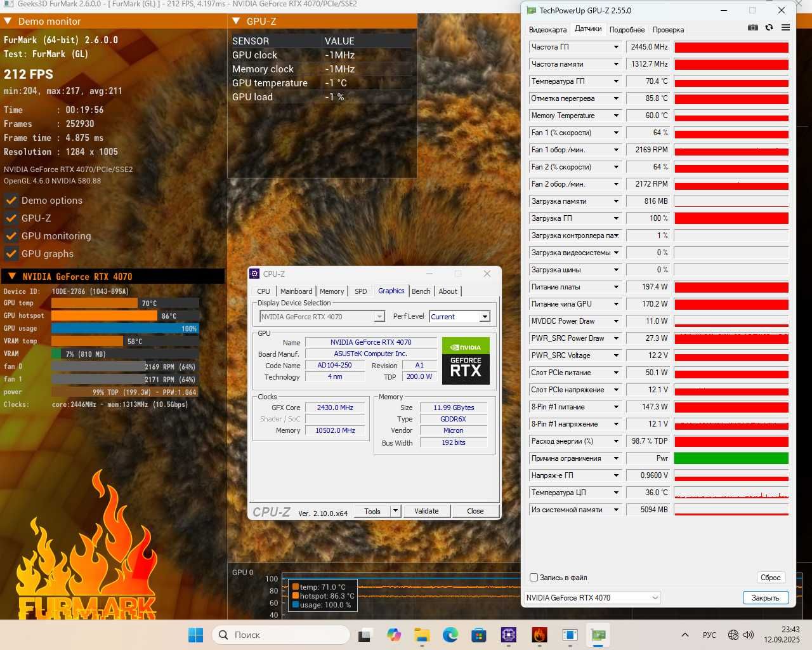Viewport: 812px width, 650px height.
Task: Click the 'Температура ЦП' graph in GPU-Z
Action: 731,493
